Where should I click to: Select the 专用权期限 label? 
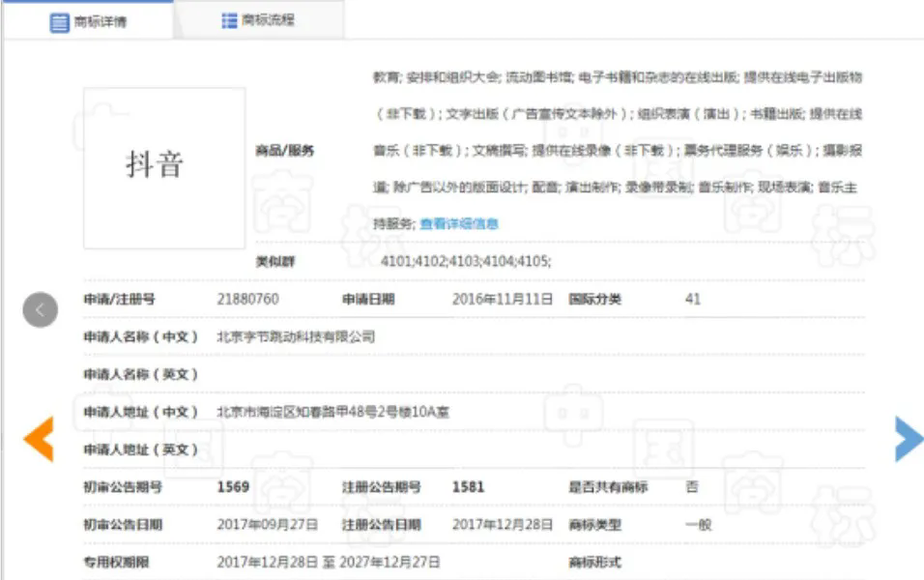click(x=116, y=563)
